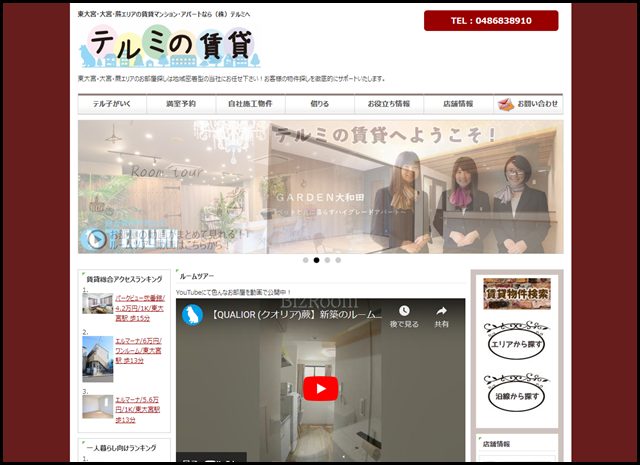Screen dimensions: 640x465
Task: Open the エルマーナ 6万円 ワンルーム link
Action: pos(138,351)
